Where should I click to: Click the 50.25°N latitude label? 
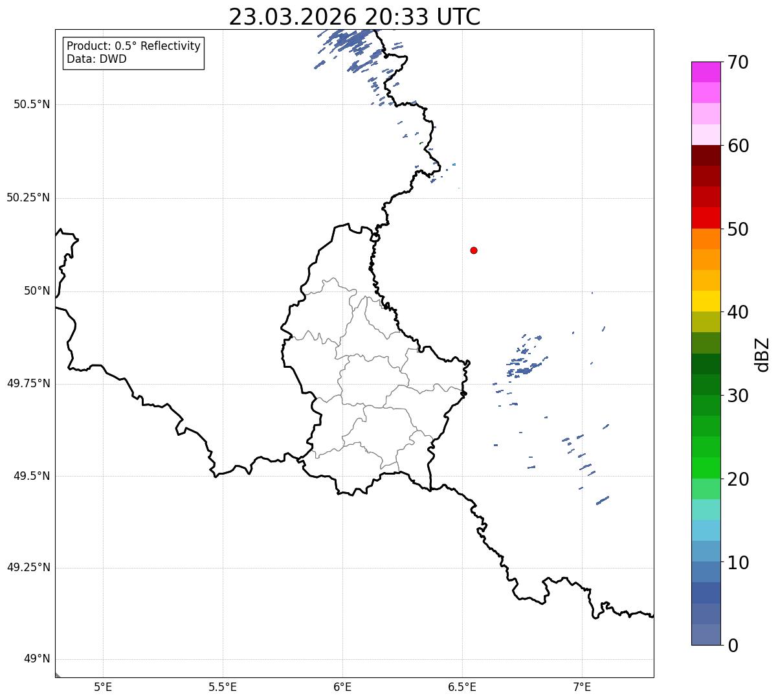pos(28,198)
